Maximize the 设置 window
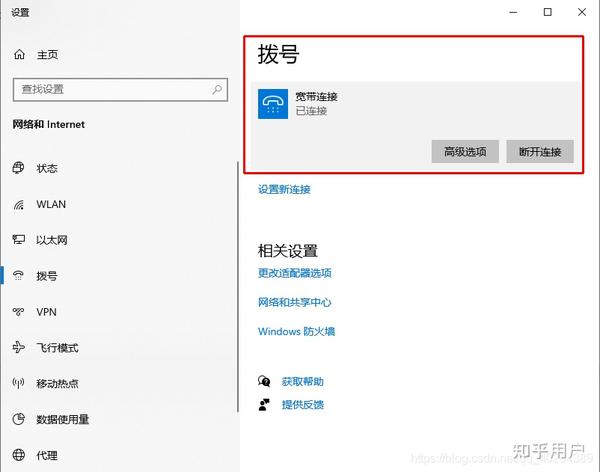 point(548,12)
